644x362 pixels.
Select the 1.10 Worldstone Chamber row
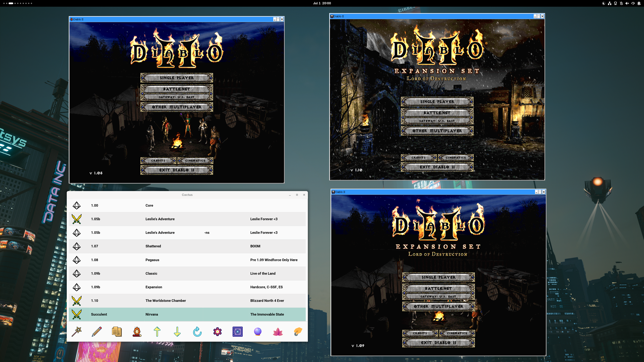pos(187,300)
